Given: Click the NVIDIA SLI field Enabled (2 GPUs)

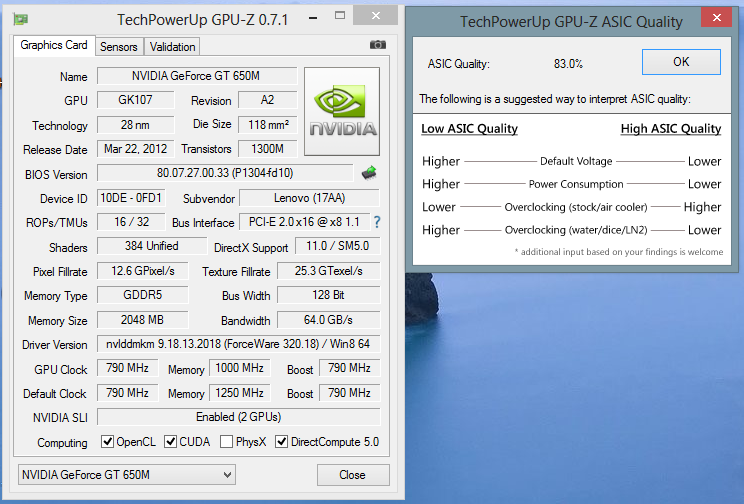Looking at the screenshot, I should click(238, 417).
